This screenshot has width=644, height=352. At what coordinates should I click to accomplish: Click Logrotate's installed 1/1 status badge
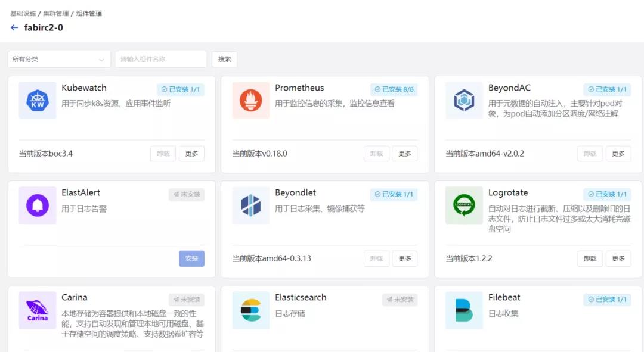[x=607, y=194]
